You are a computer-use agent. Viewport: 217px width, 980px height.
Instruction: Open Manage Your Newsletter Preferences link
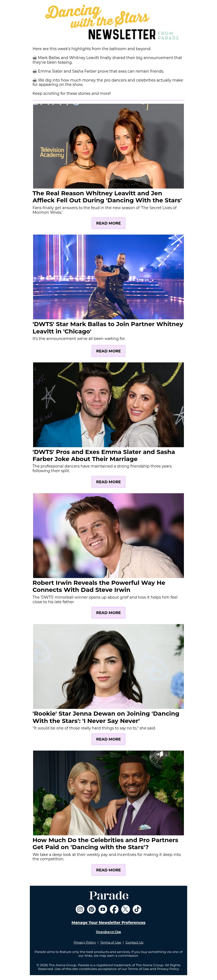click(108, 923)
